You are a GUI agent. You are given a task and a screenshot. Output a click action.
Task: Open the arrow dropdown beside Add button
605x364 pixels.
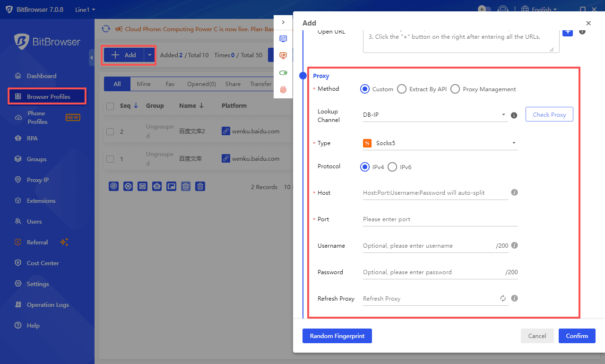click(150, 55)
